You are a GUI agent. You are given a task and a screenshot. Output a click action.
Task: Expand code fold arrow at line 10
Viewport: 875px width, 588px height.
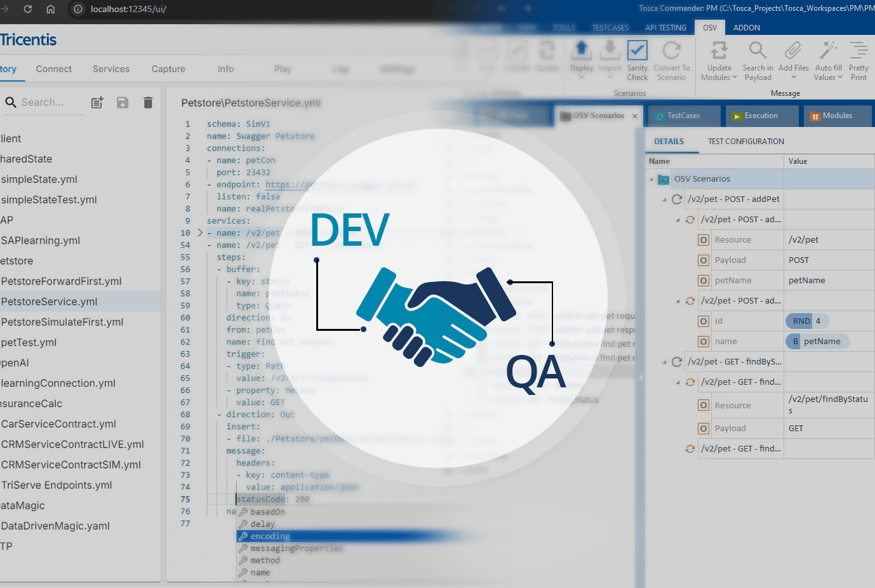(200, 233)
